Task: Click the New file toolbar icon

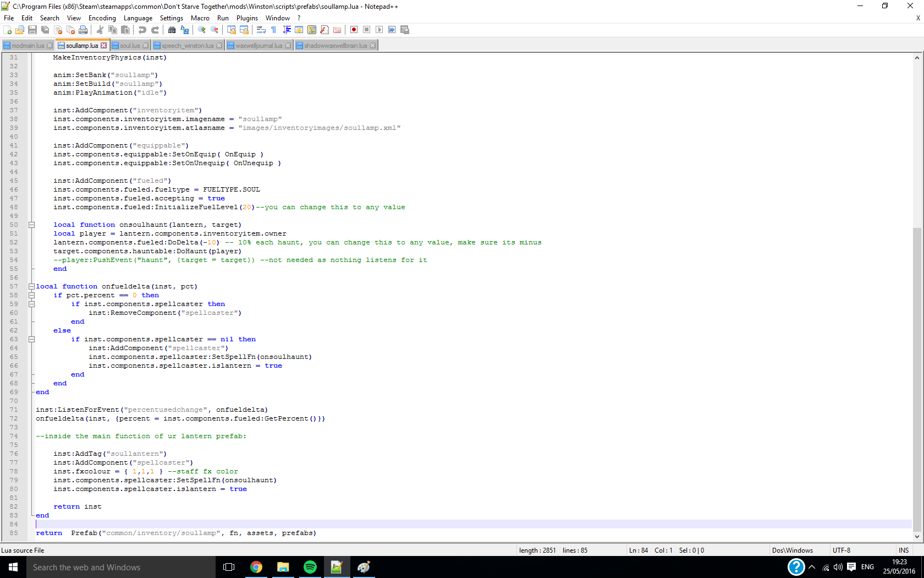Action: [8, 30]
